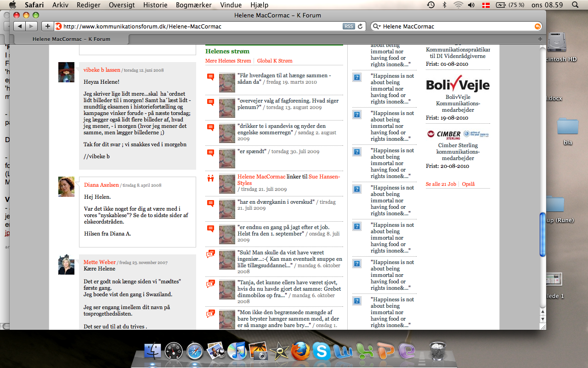Open iPhoto from the Dock
This screenshot has height=368, width=588.
pyautogui.click(x=258, y=352)
